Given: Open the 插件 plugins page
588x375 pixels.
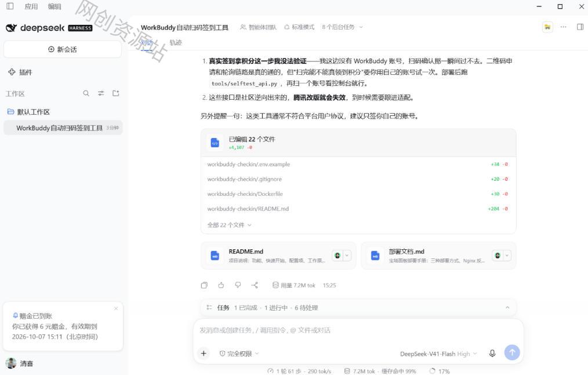Looking at the screenshot, I should click(20, 72).
